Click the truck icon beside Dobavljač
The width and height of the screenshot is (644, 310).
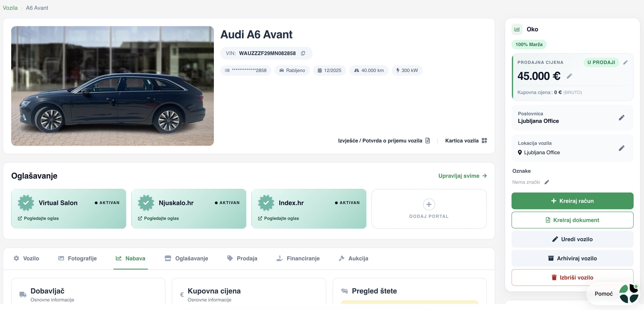(x=23, y=294)
